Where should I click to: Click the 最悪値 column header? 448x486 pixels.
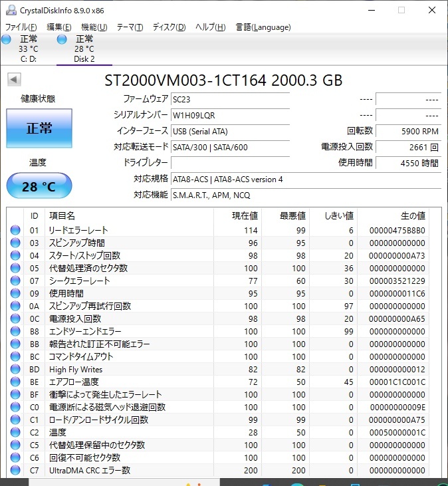point(285,215)
